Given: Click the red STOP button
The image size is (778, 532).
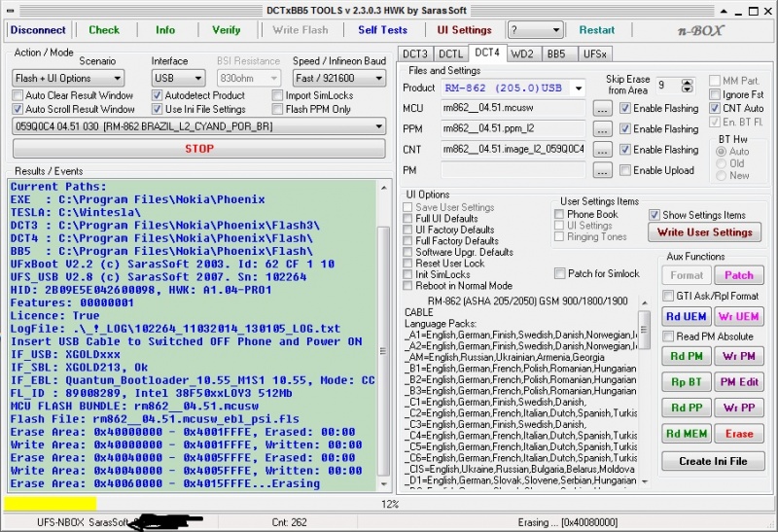Looking at the screenshot, I should (x=199, y=149).
